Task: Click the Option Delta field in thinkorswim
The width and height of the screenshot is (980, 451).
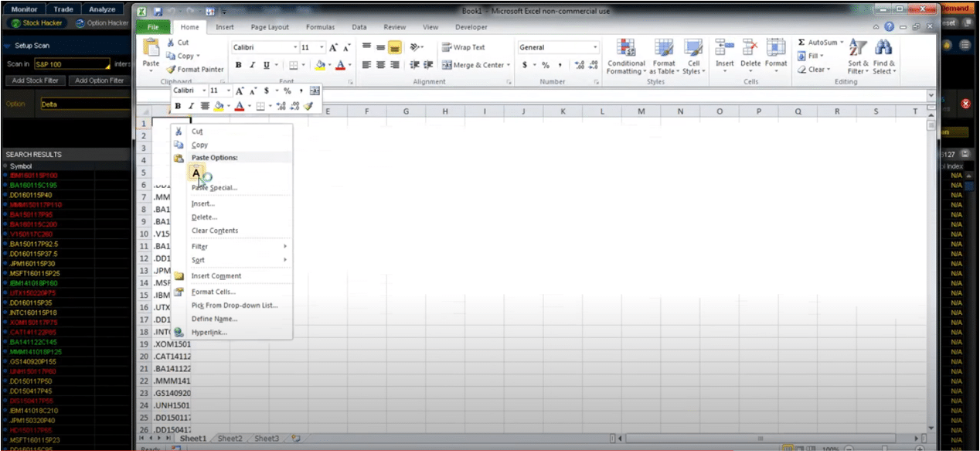Action: tap(85, 104)
